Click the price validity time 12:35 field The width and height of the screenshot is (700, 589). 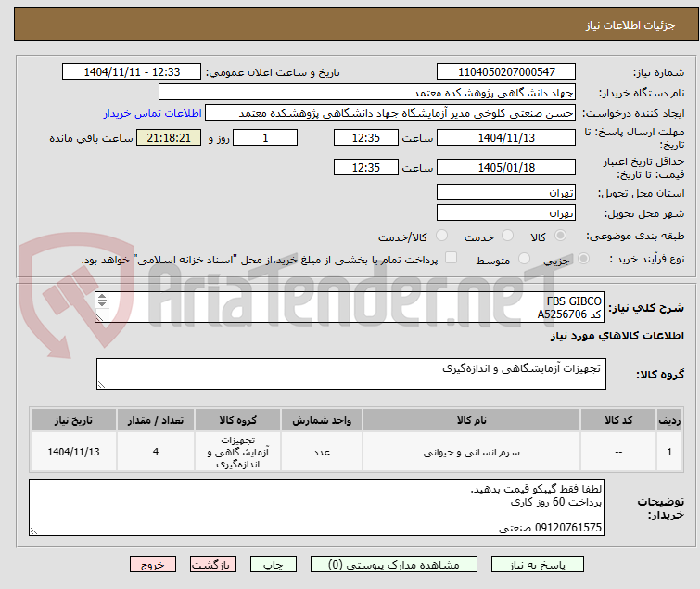(365, 167)
